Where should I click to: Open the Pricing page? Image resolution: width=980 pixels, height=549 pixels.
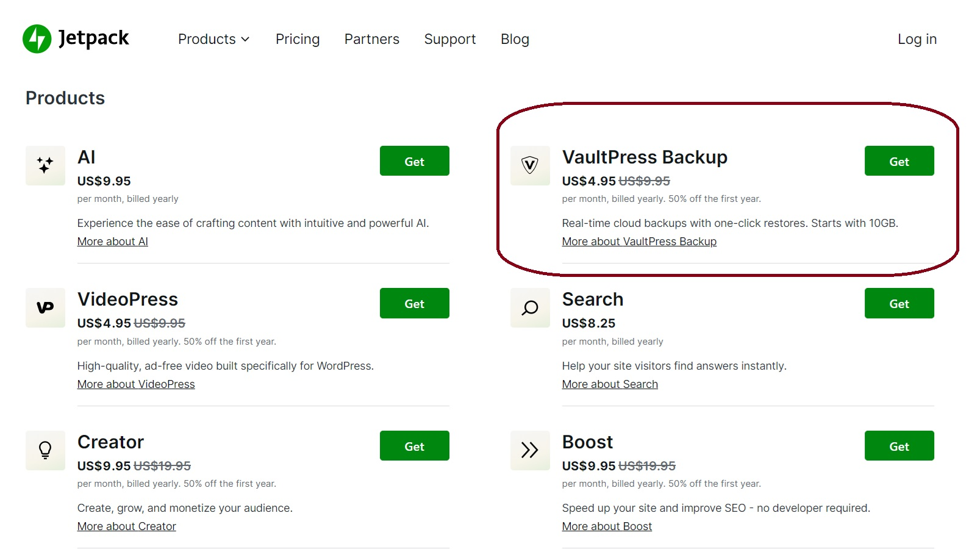click(298, 39)
